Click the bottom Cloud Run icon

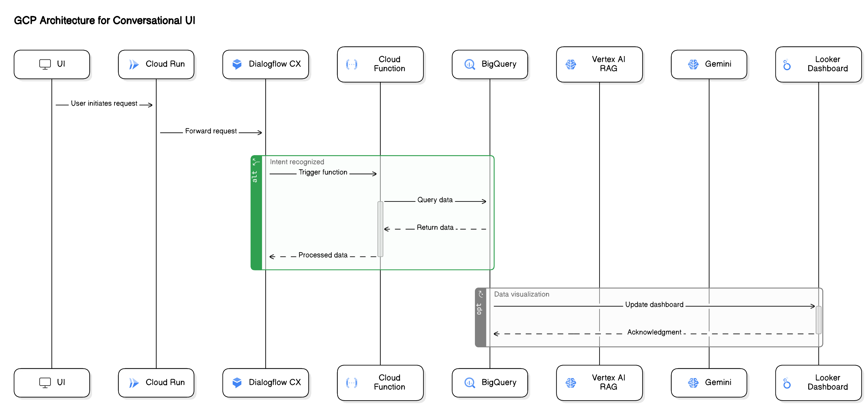pos(134,382)
